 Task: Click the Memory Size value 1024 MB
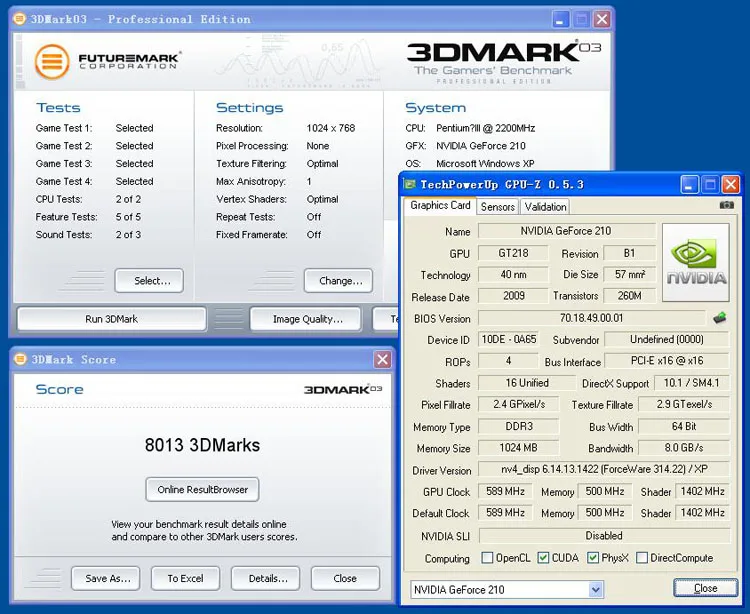tap(518, 448)
